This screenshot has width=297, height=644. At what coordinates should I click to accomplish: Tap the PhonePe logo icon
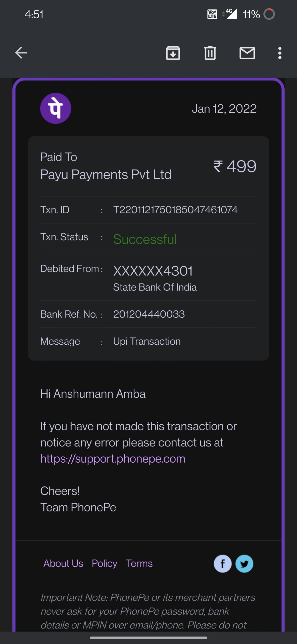56,108
